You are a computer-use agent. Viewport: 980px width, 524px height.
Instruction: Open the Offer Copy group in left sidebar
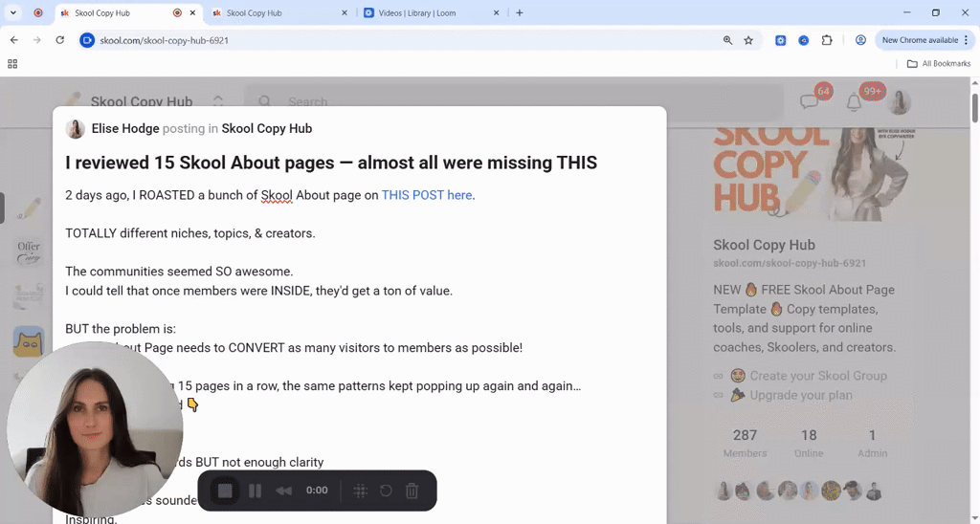29,253
